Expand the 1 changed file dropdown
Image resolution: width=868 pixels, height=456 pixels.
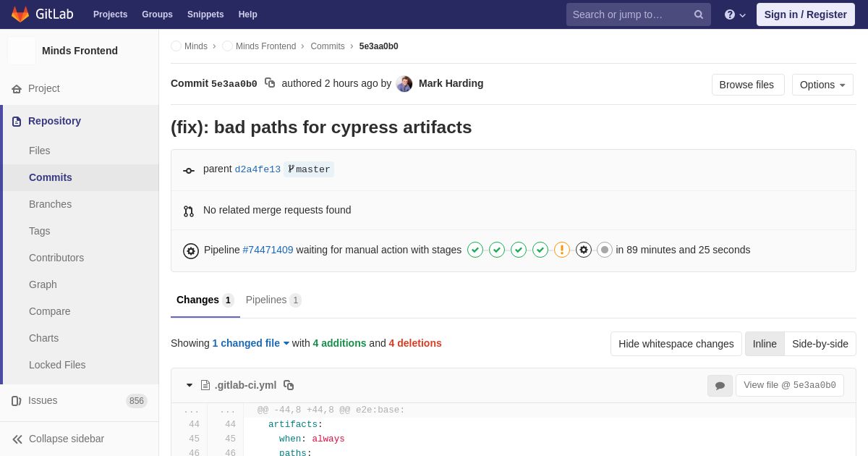point(251,343)
